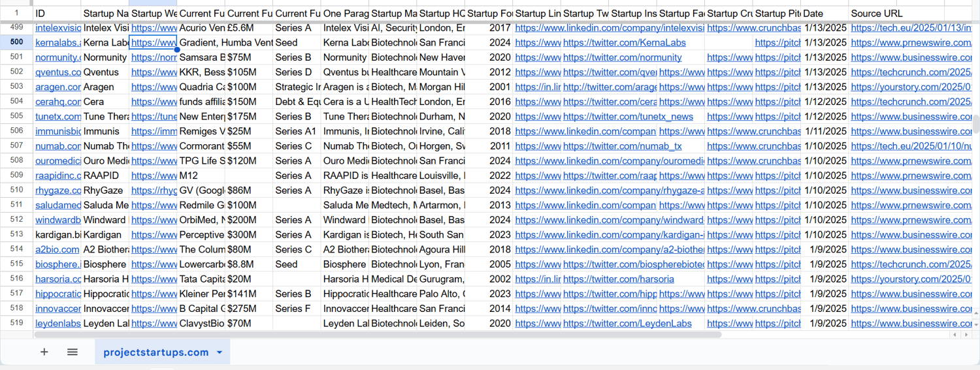This screenshot has height=370, width=980.
Task: Open the twitter.com/normunity link
Action: tap(622, 57)
